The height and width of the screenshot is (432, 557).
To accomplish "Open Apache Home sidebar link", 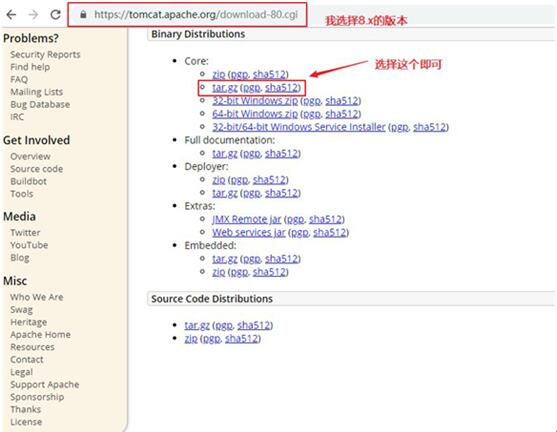I will pyautogui.click(x=40, y=334).
